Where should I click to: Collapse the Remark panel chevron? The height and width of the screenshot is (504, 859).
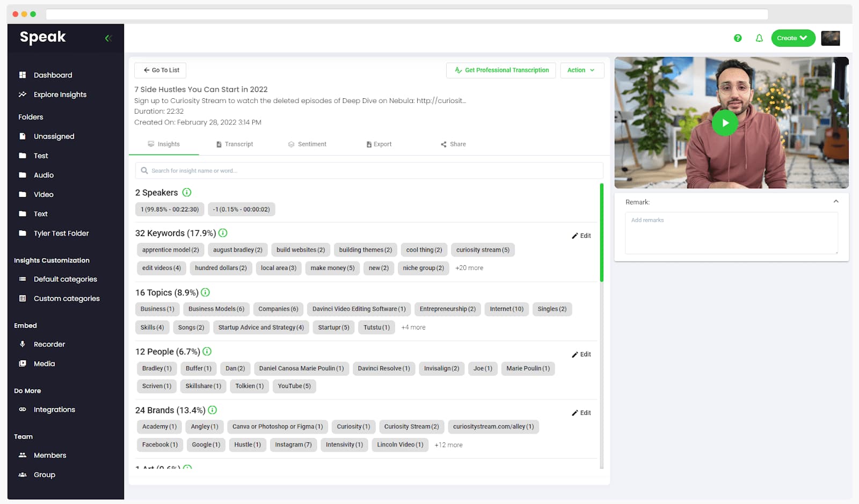(x=836, y=202)
